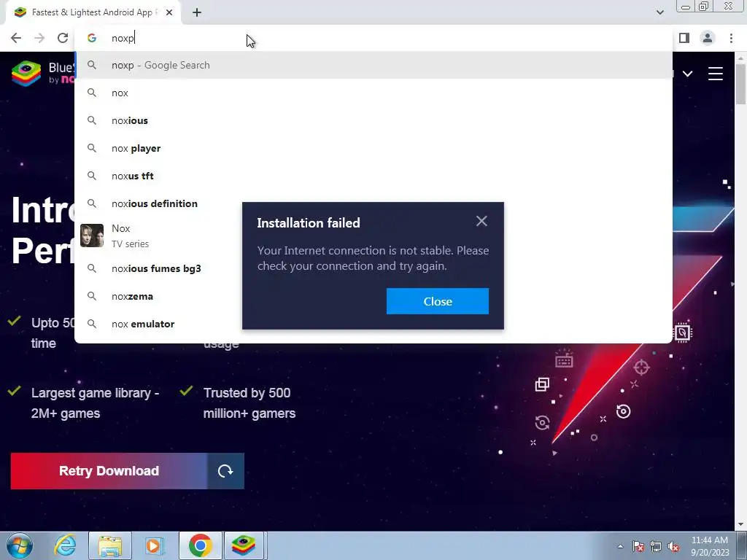Click the muted volume tray icon
Screen dimensions: 747x560
(673, 546)
